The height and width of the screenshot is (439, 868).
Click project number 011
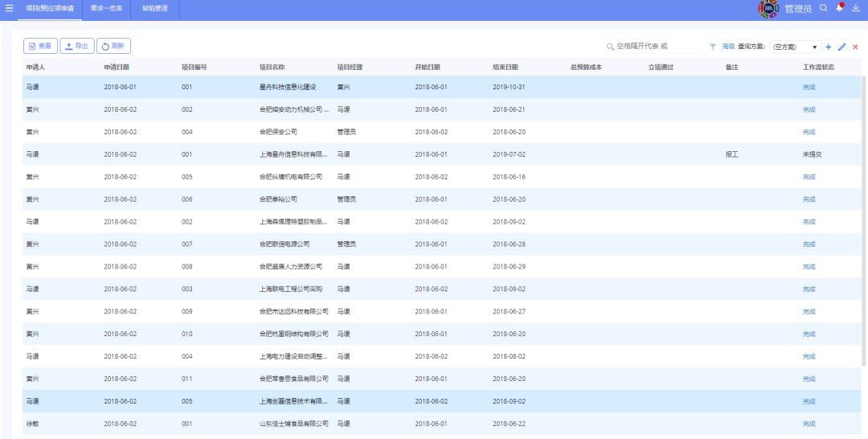point(186,379)
